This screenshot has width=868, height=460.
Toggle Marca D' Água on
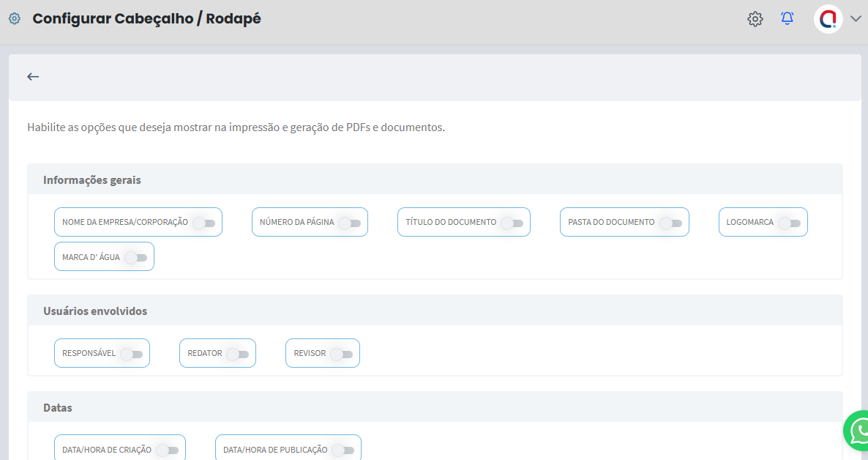[x=136, y=257]
